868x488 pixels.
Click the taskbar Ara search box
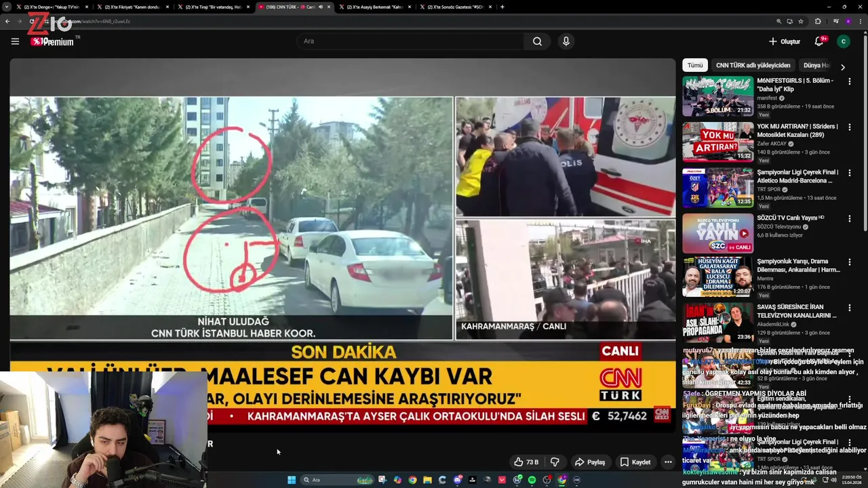(338, 480)
